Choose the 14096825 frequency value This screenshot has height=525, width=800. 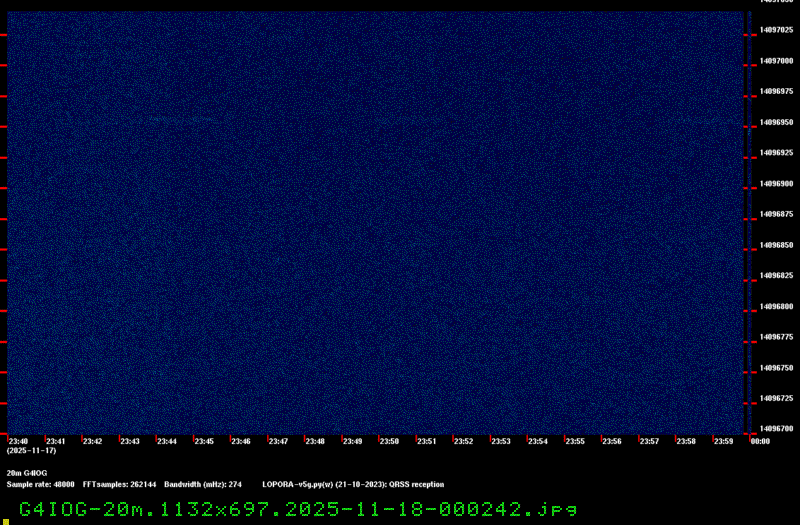click(x=777, y=276)
